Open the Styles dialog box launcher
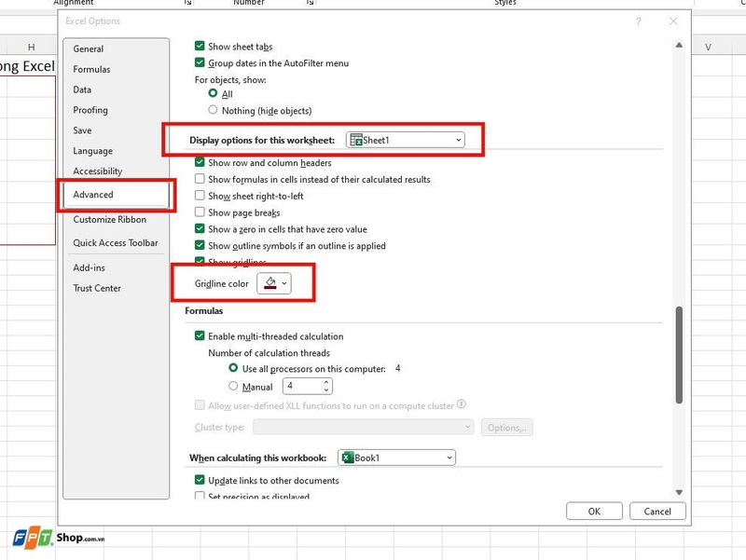The width and height of the screenshot is (746, 560). click(508, 3)
